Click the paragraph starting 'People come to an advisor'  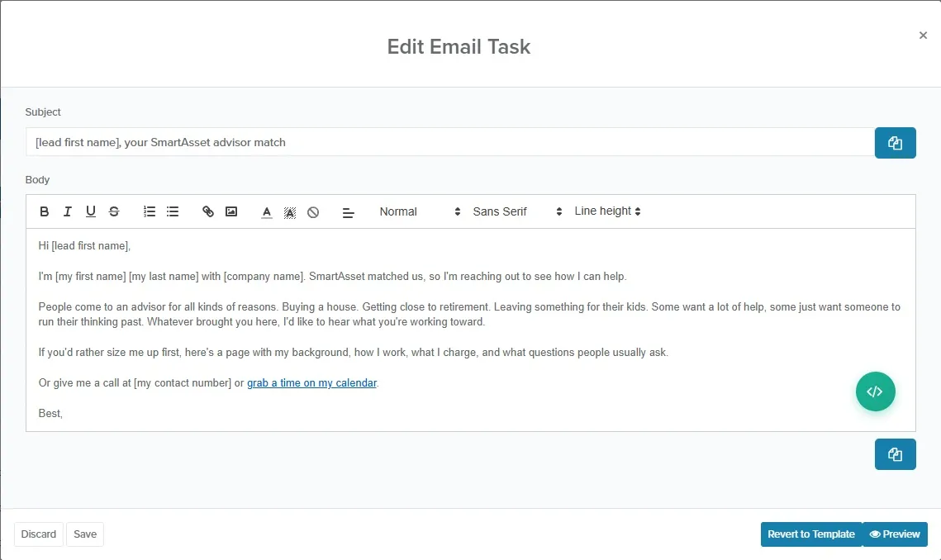coord(469,315)
